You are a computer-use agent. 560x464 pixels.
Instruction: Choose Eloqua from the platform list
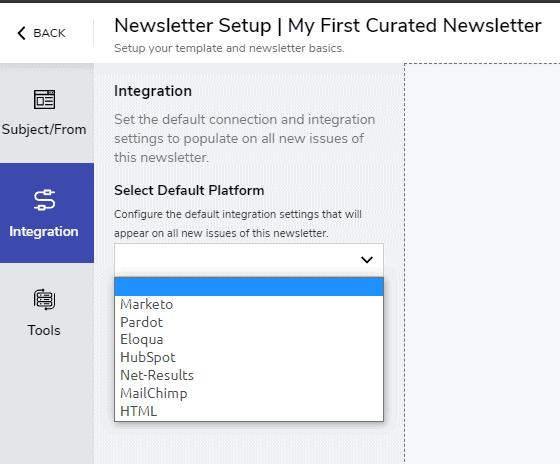tap(249, 340)
